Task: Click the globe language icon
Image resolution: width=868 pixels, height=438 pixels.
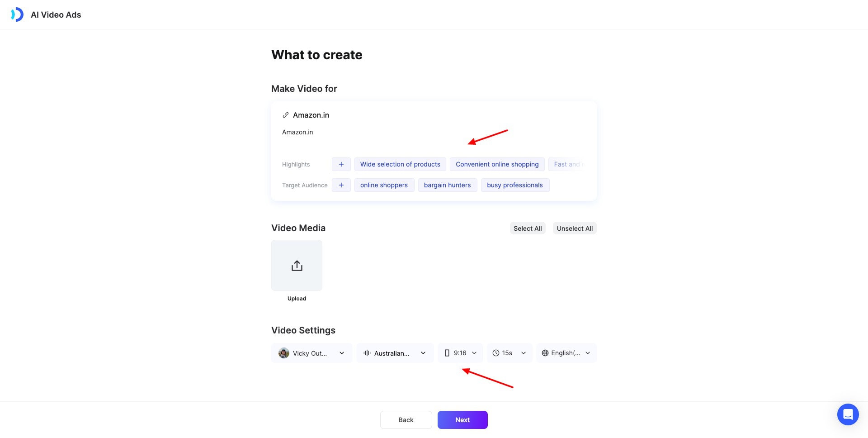Action: click(x=545, y=353)
